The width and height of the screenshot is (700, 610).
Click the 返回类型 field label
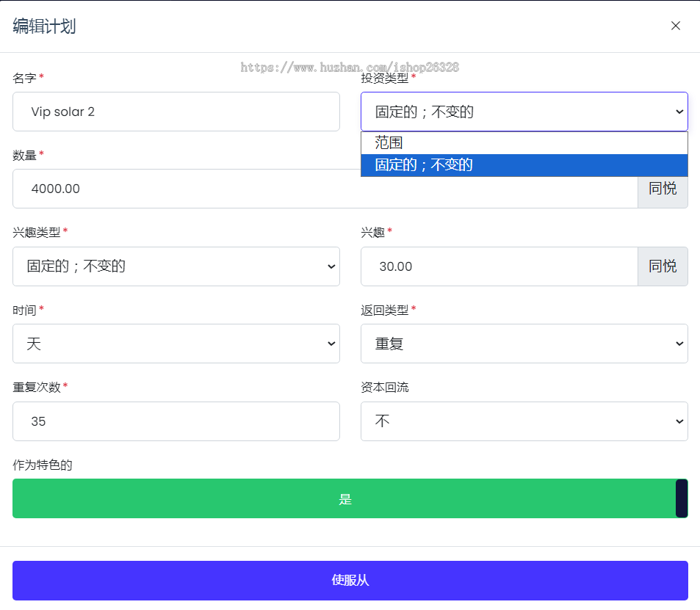pos(384,310)
